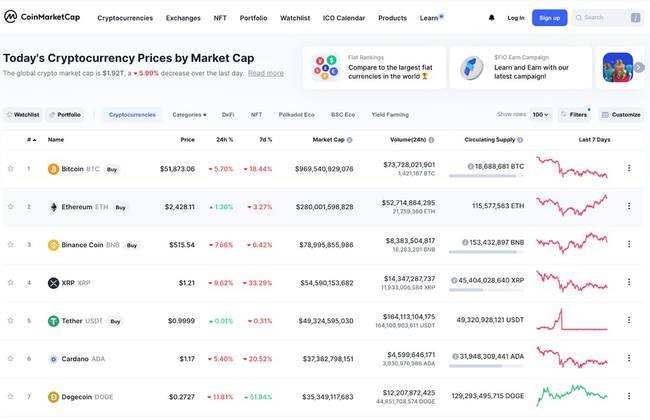Click the Search input field
Image resolution: width=650 pixels, height=420 pixels.
608,18
